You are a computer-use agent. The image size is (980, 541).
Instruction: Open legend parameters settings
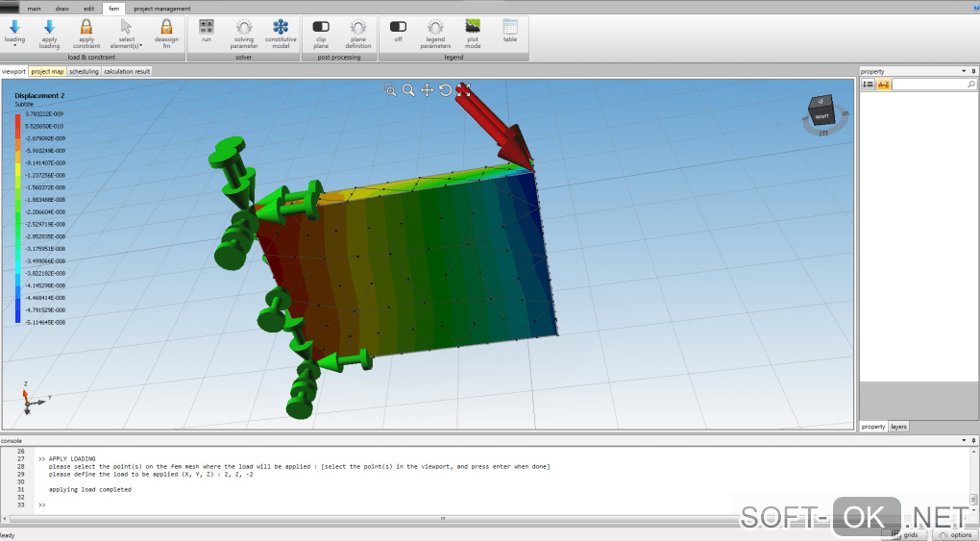(435, 33)
